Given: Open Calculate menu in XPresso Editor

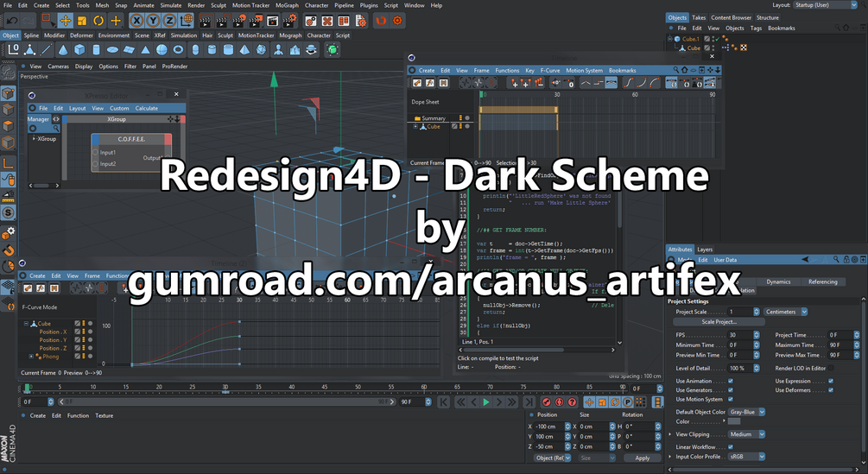Looking at the screenshot, I should pos(147,109).
